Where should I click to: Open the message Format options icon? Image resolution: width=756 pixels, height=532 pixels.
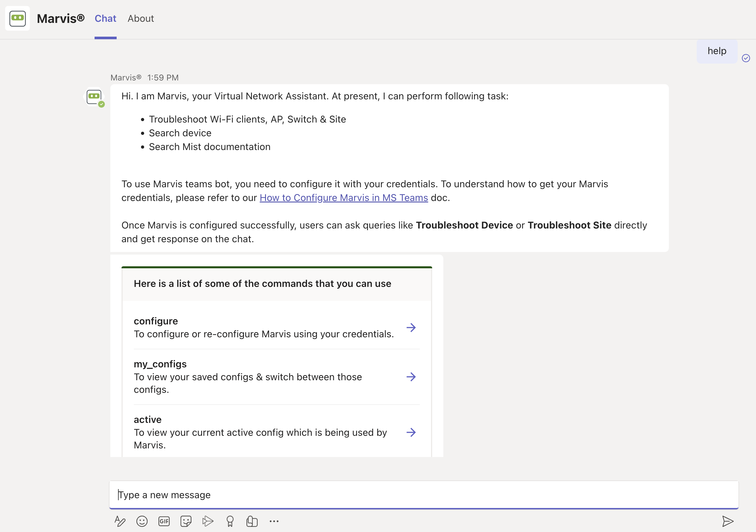click(x=120, y=521)
